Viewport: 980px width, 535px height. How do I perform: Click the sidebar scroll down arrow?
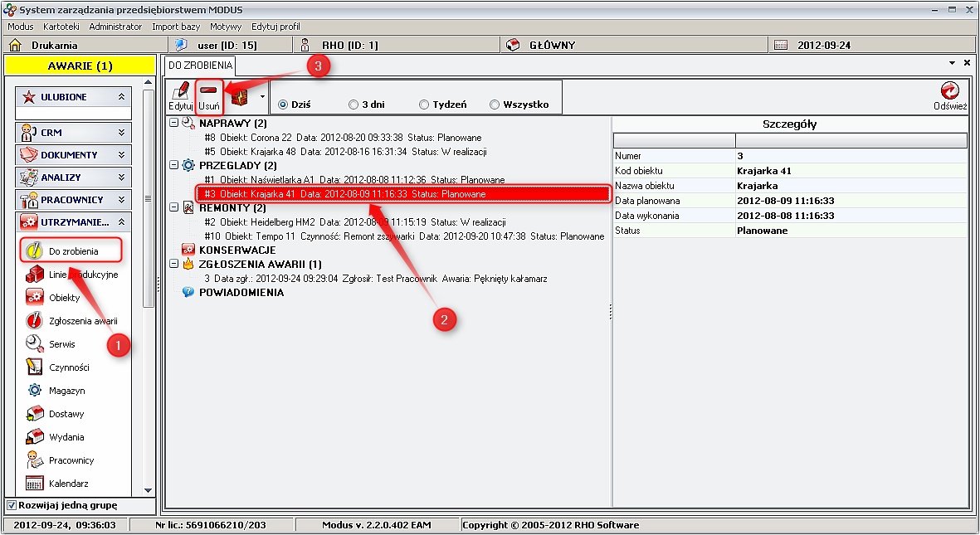[x=149, y=491]
